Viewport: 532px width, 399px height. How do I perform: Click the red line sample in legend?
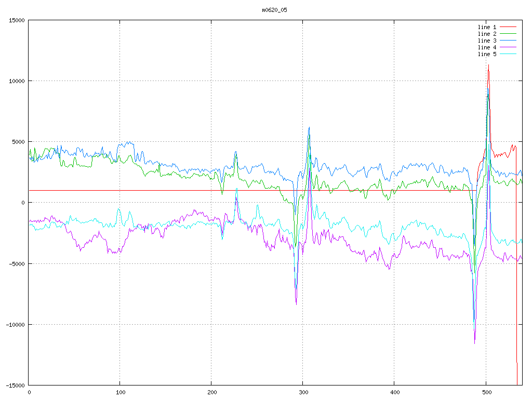tap(508, 27)
